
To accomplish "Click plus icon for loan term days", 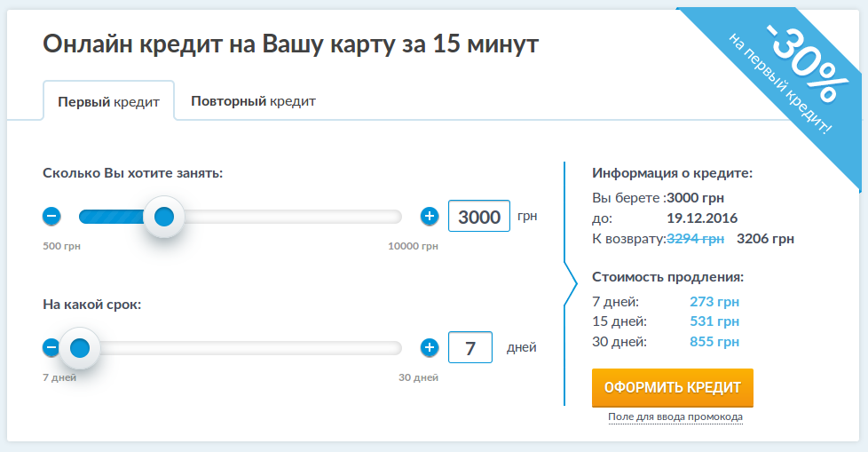I will (430, 347).
